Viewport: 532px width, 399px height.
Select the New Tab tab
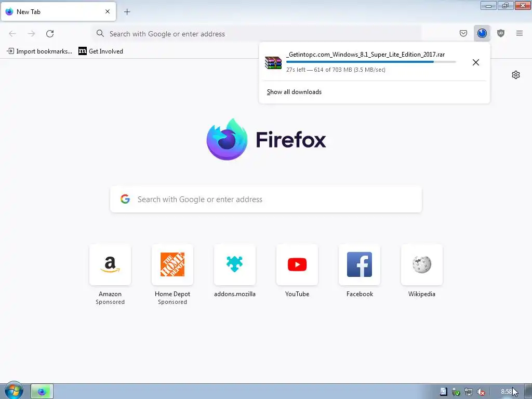[x=58, y=11]
